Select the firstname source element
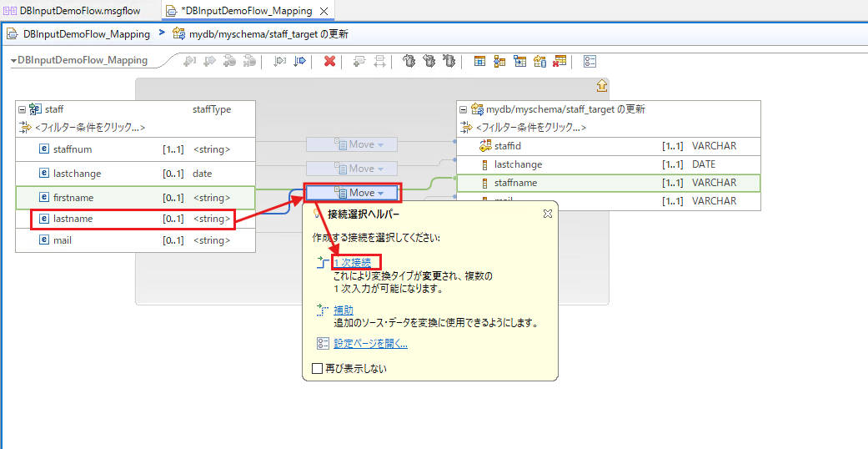 [136, 197]
